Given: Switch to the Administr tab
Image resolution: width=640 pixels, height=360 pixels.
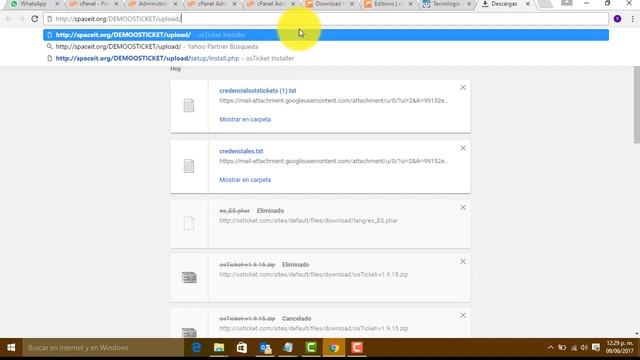Looking at the screenshot, I should (152, 4).
